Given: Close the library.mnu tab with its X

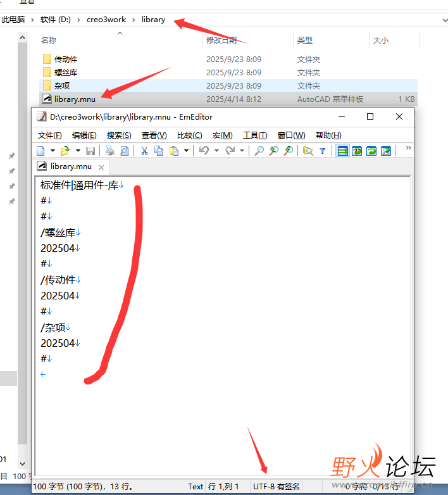Looking at the screenshot, I should point(101,167).
